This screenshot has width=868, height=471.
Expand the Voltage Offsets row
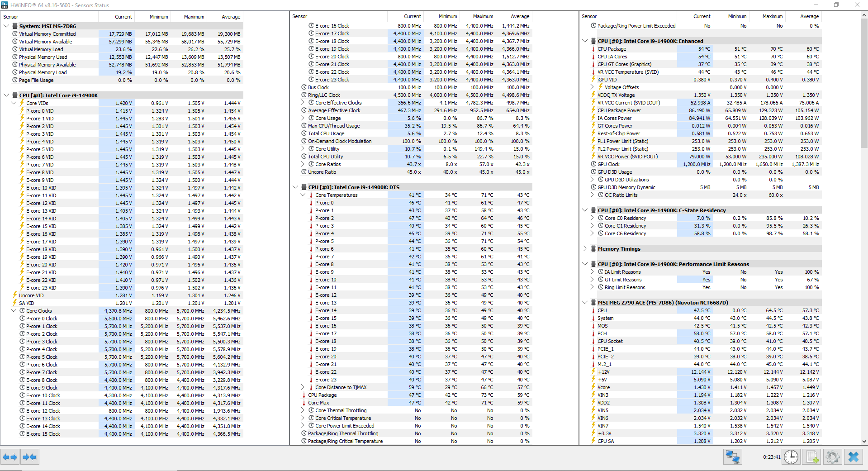593,87
